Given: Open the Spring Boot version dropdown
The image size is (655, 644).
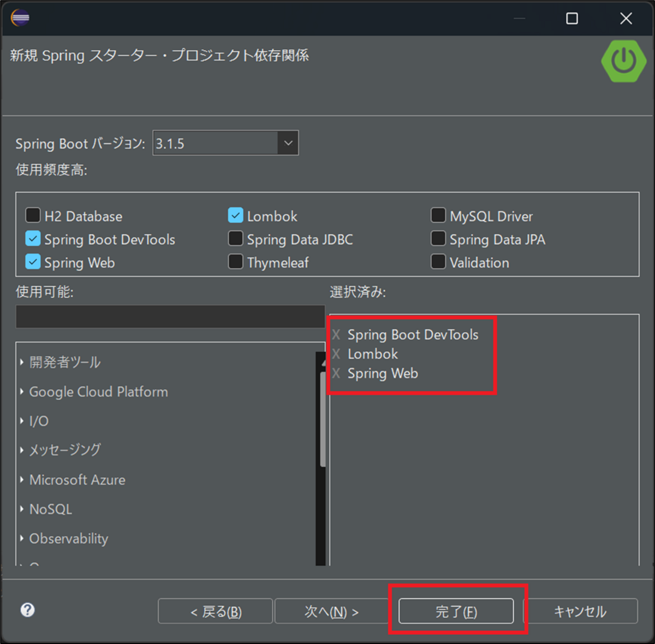Looking at the screenshot, I should click(x=288, y=143).
